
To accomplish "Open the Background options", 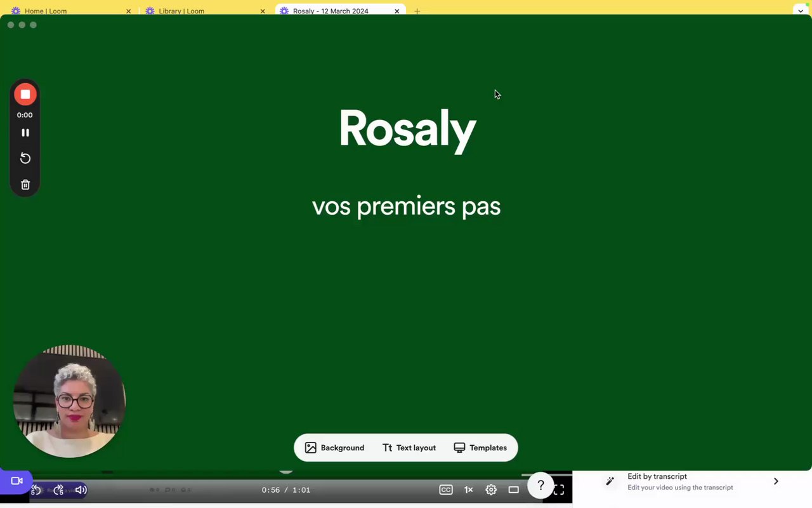I will pos(335,448).
